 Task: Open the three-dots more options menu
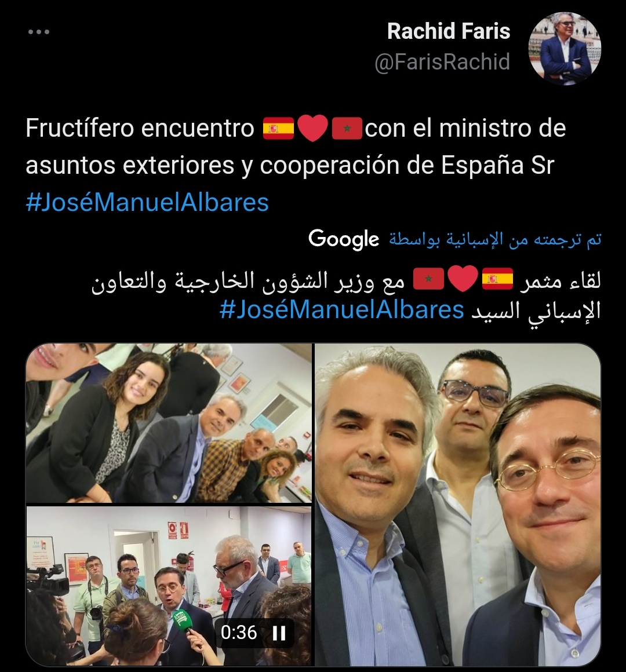coord(39,32)
